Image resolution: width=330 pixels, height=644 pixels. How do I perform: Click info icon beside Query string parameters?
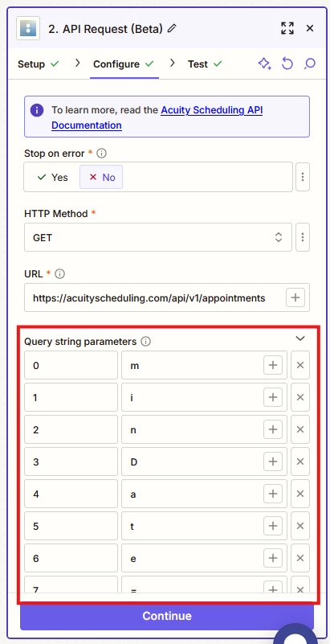click(x=145, y=342)
